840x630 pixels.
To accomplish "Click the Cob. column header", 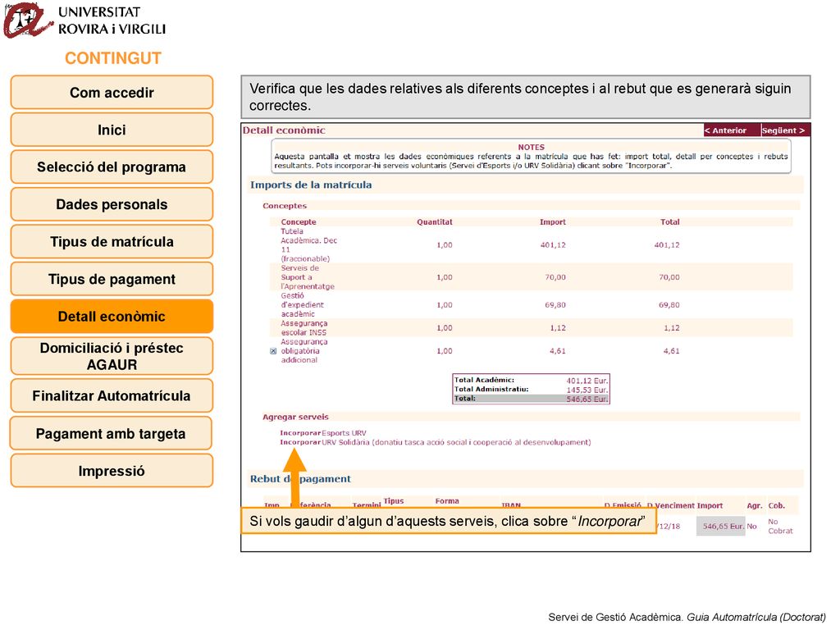I will pyautogui.click(x=776, y=505).
